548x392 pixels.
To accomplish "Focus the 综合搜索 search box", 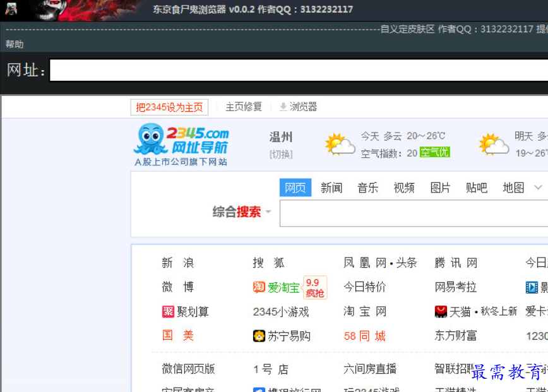I will 414,213.
